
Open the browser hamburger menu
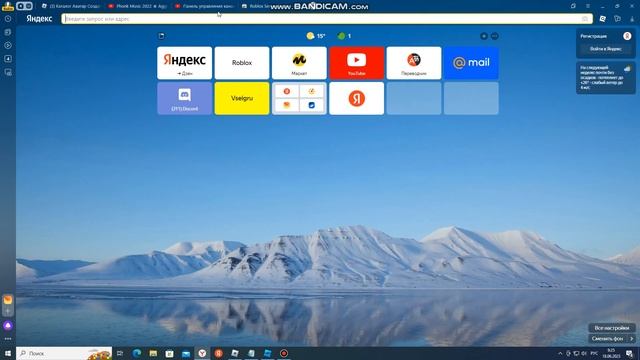[x=588, y=6]
